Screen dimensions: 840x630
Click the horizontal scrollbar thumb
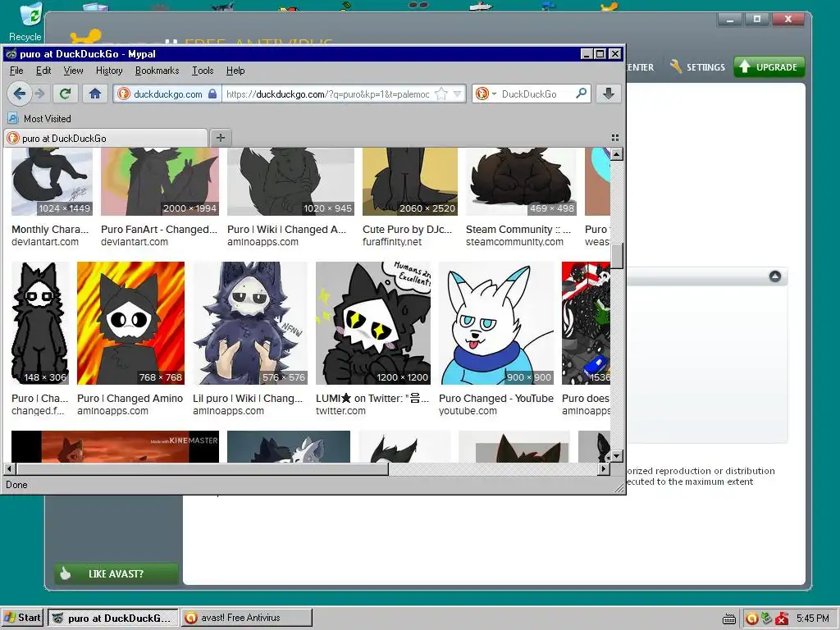pos(202,468)
